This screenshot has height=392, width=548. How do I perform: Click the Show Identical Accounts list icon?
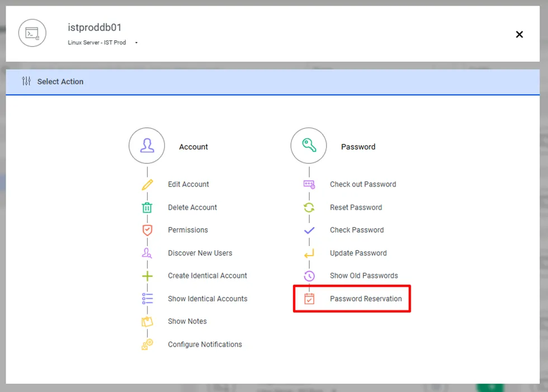[x=147, y=299]
